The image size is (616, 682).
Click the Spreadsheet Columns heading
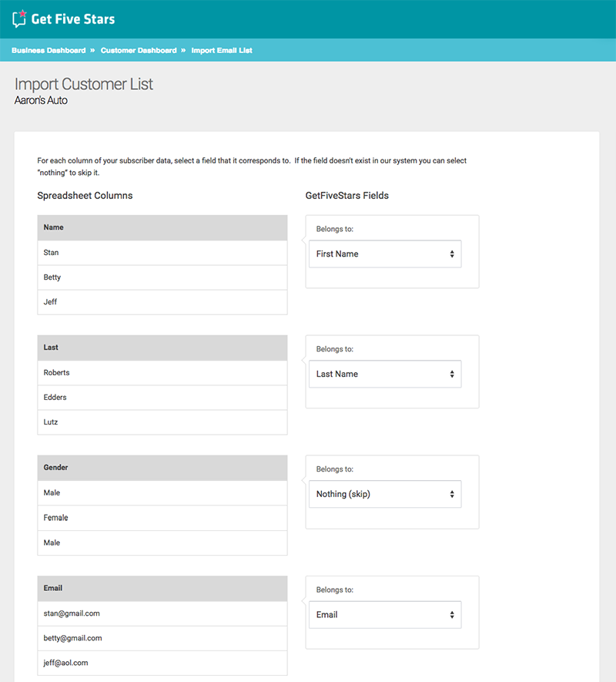[85, 196]
